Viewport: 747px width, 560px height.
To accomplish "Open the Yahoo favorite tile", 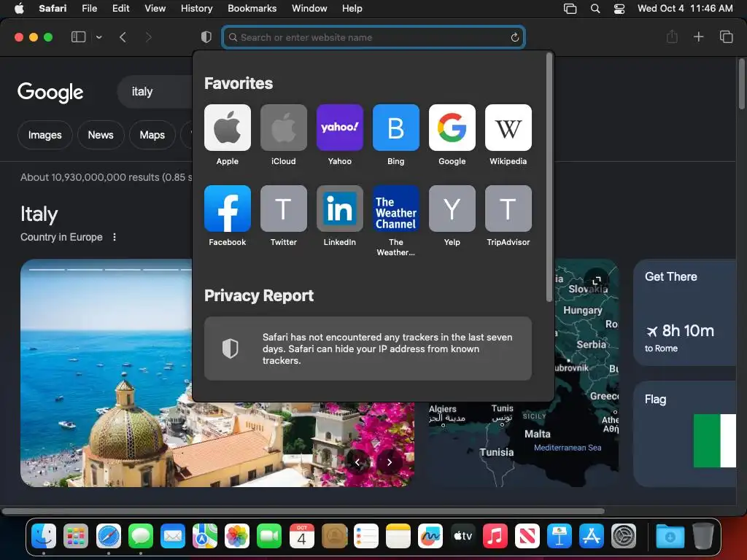I will coord(340,128).
